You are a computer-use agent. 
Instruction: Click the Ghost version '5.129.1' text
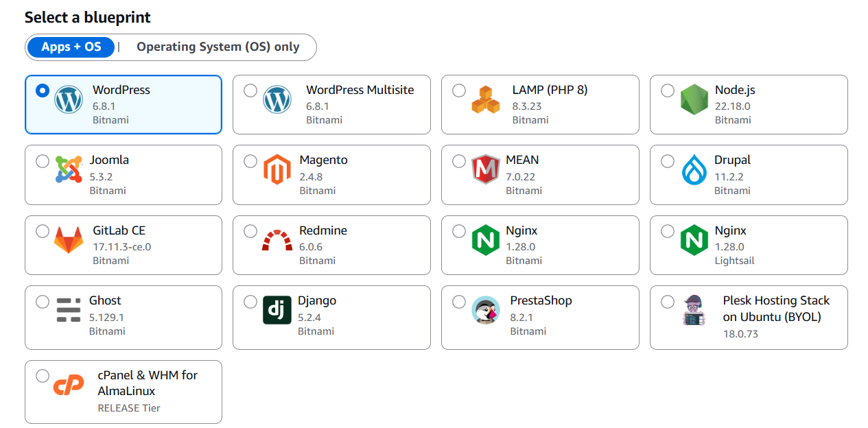coord(106,318)
